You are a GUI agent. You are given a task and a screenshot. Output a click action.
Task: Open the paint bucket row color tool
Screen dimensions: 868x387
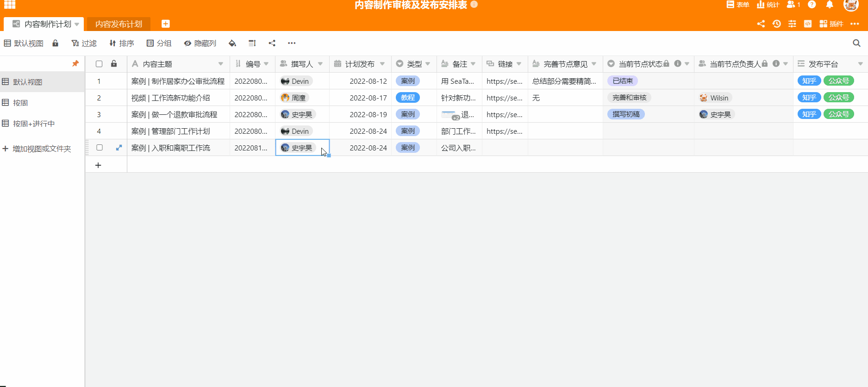[x=232, y=43]
